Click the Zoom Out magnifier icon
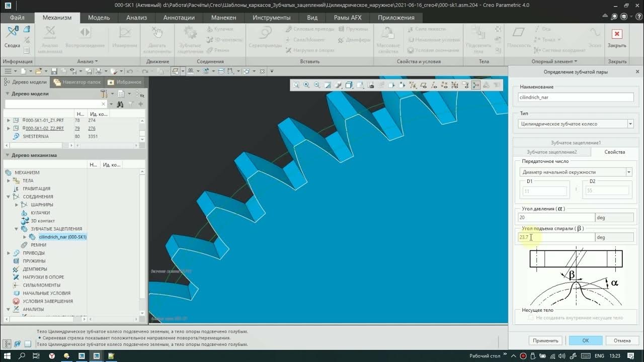 [x=317, y=85]
